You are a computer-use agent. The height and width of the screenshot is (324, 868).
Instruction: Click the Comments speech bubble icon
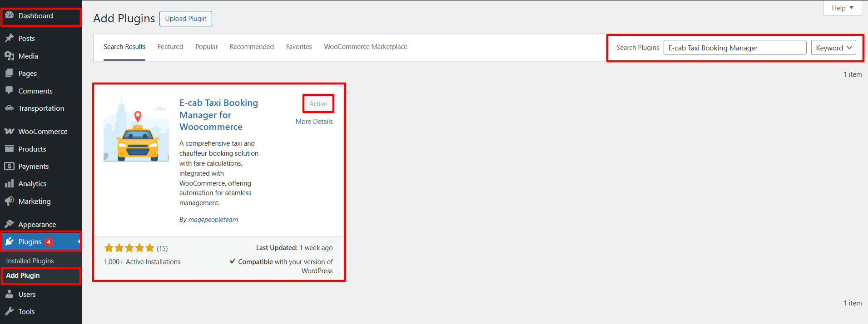9,91
